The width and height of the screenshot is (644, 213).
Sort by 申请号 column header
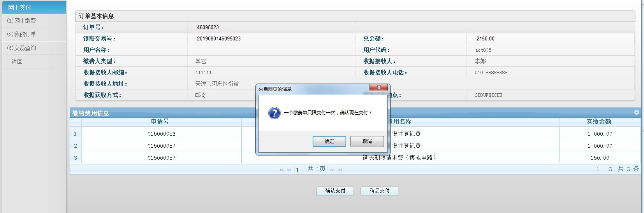(160, 122)
